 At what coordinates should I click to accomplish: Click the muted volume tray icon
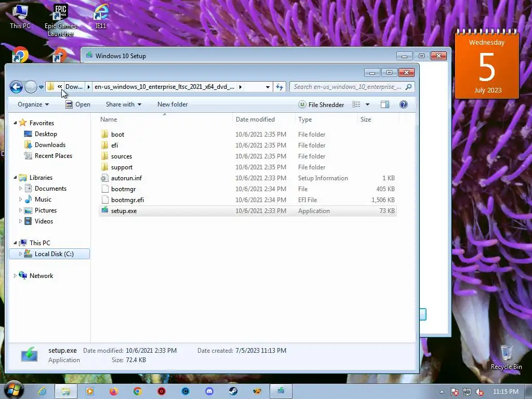480,392
